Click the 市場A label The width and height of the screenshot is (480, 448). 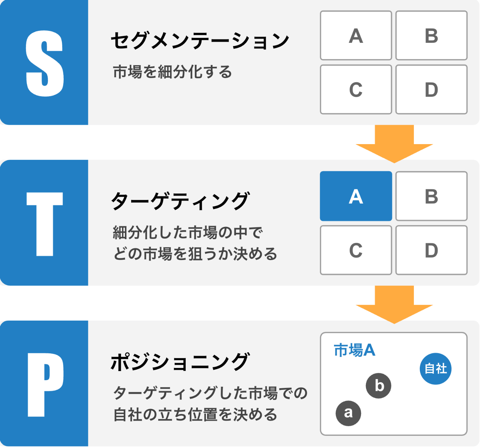(354, 350)
